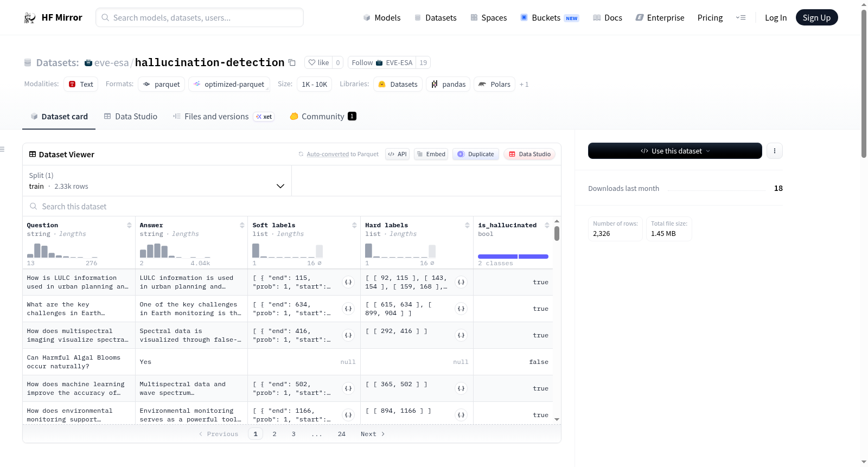Follow the EVE-ESA organization
This screenshot has height=467, width=868.
point(382,62)
